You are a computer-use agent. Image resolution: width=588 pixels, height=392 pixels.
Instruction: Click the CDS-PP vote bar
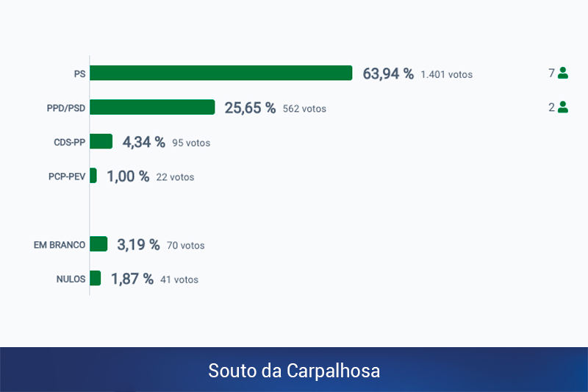[x=101, y=141]
